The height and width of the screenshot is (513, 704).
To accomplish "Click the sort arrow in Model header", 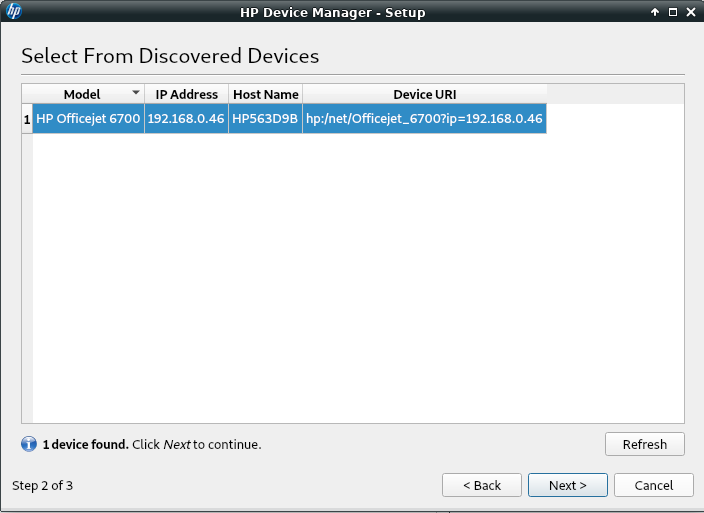I will tap(136, 93).
